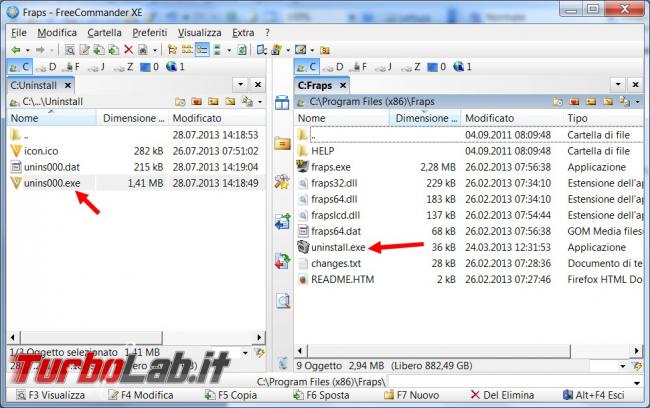Click the green Back arrow toolbar icon
The image size is (650, 408).
click(16, 50)
